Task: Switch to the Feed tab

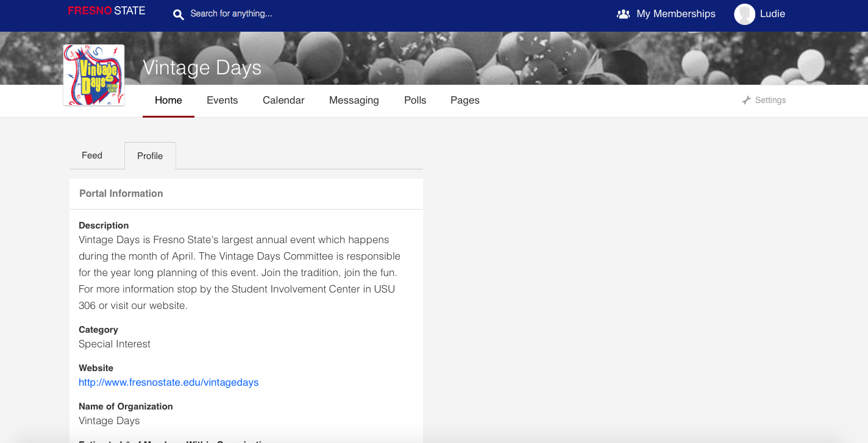Action: (92, 155)
